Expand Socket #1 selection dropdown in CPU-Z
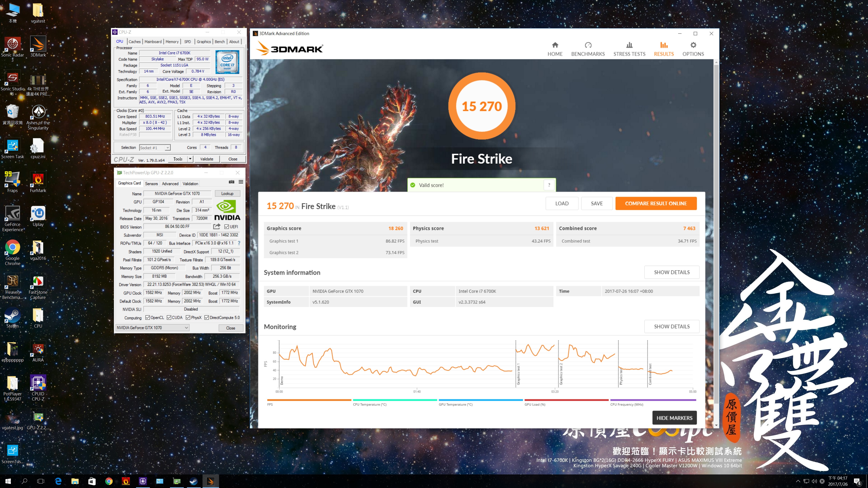The width and height of the screenshot is (868, 488). pos(167,148)
